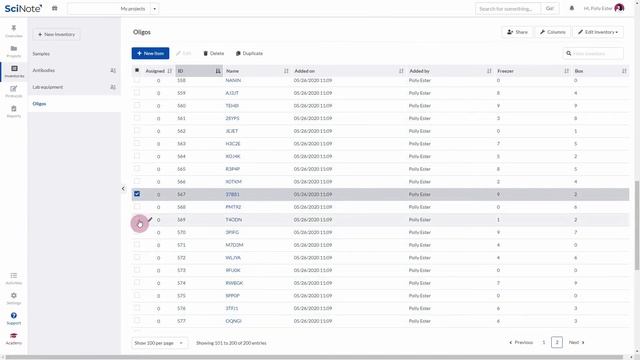Select the Lab equipment inventory

pos(48,87)
